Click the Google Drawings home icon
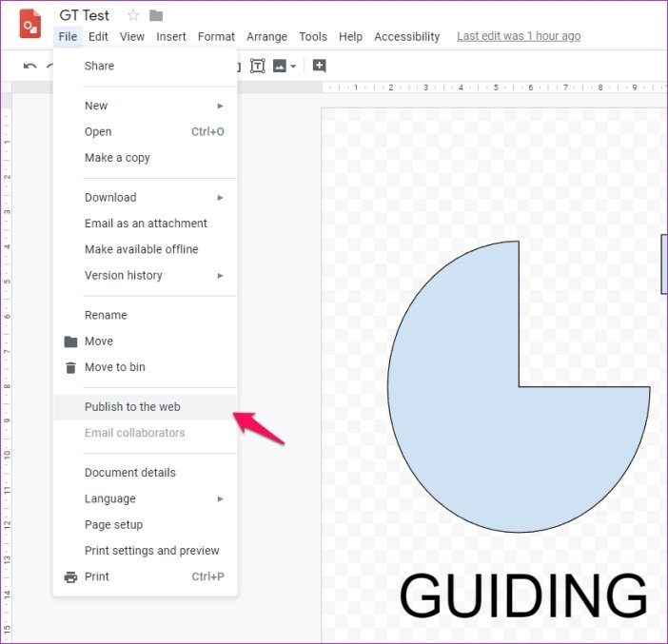This screenshot has width=668, height=644. coord(30,24)
